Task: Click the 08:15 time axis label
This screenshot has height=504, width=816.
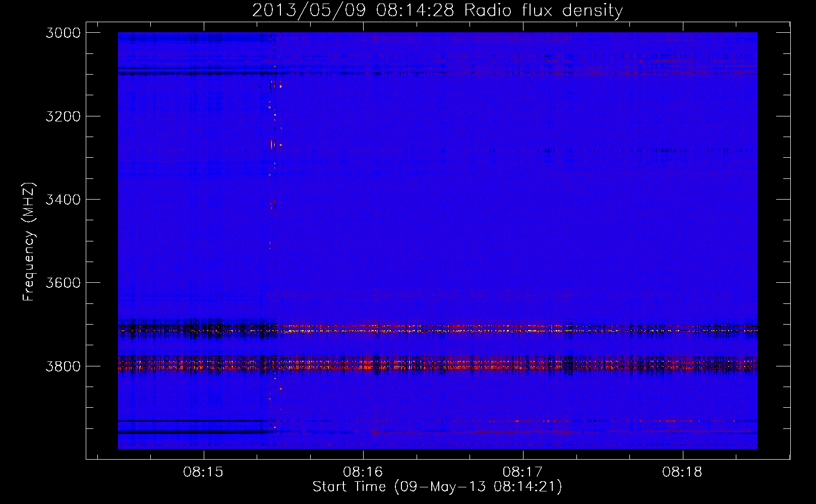Action: tap(203, 472)
